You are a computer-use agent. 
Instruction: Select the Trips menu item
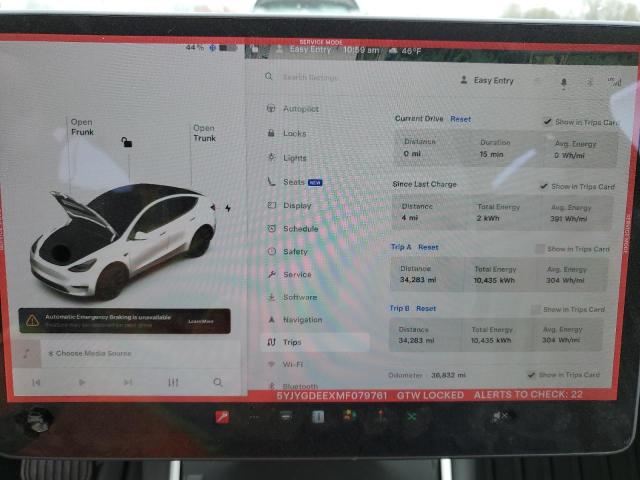(x=315, y=342)
